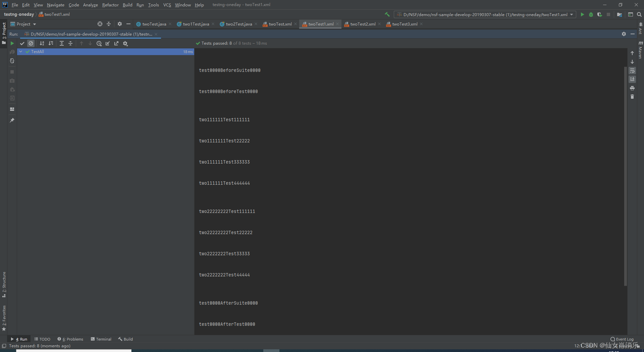This screenshot has height=352, width=644.
Task: Toggle scroll to end of console
Action: 632,79
